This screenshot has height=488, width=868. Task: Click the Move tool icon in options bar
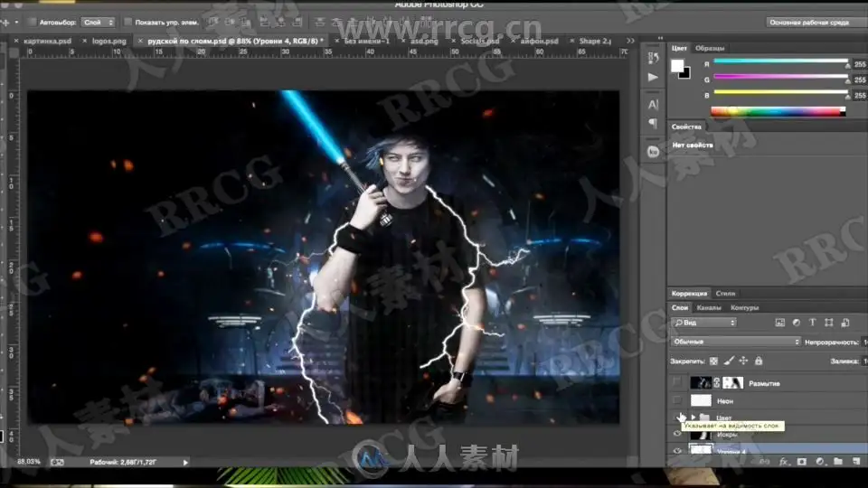coord(5,22)
